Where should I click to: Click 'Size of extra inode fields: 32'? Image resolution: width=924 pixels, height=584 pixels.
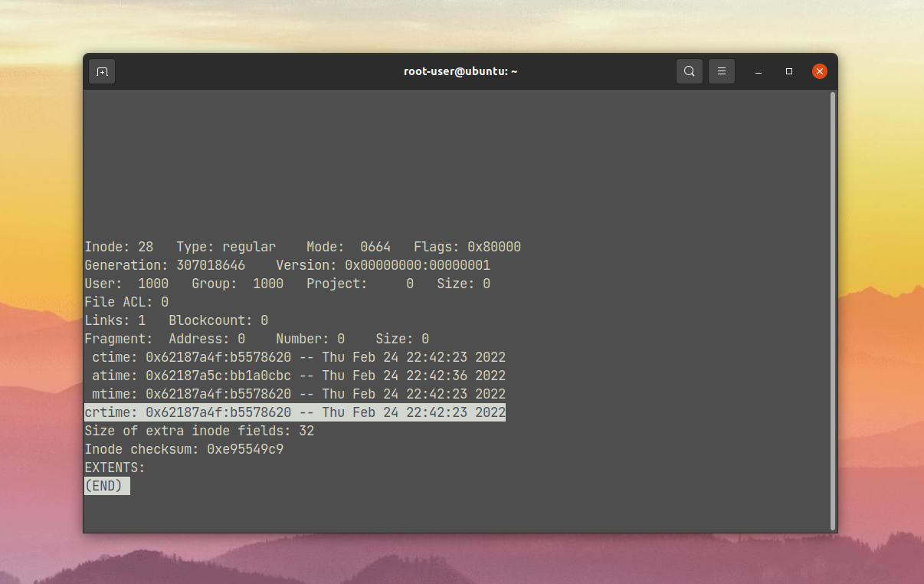tap(199, 431)
